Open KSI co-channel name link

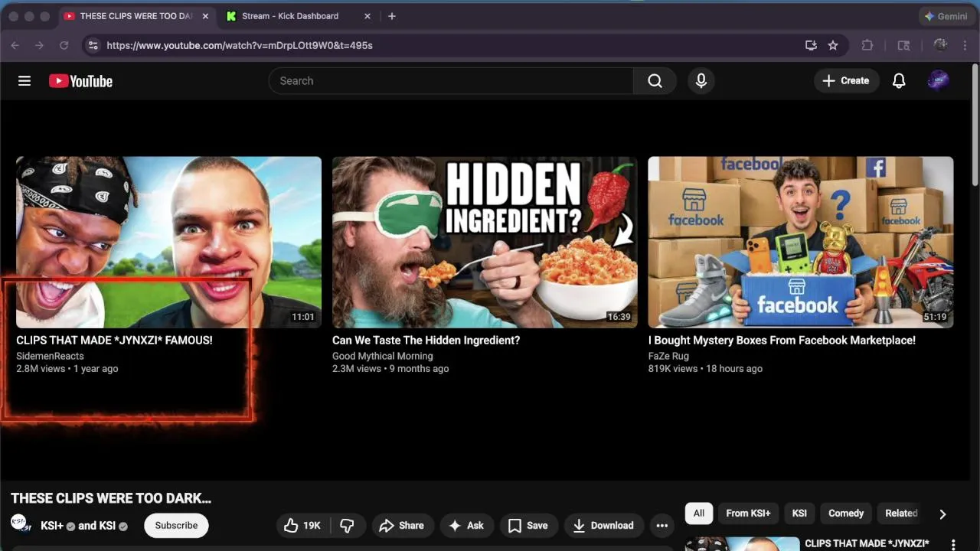[x=107, y=526]
